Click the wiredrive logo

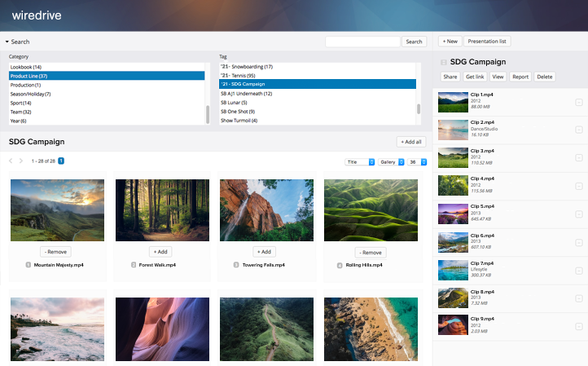coord(36,15)
